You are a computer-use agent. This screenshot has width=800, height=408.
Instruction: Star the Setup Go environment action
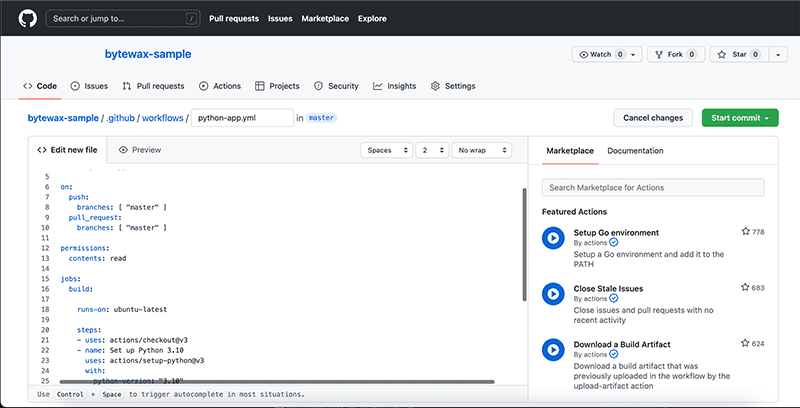tap(746, 231)
